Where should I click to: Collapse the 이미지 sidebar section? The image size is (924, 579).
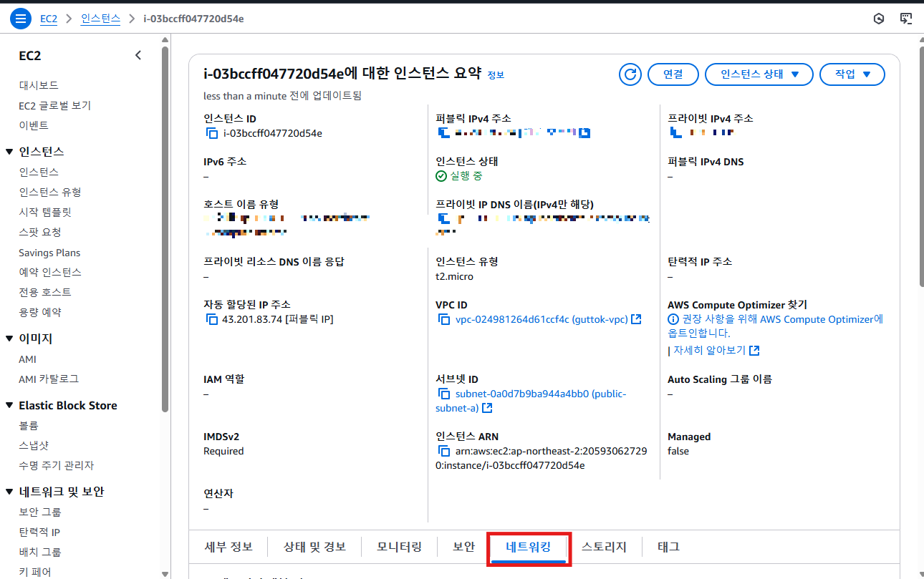pyautogui.click(x=9, y=339)
